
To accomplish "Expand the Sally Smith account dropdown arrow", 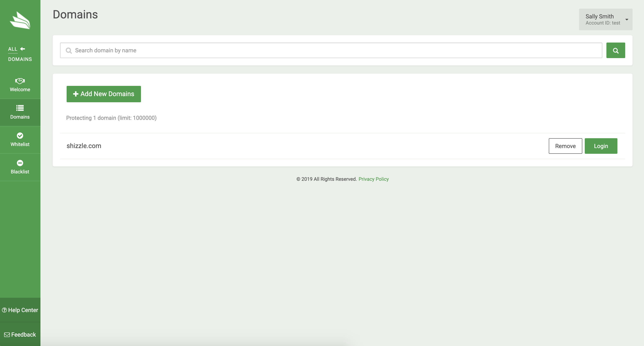I will pyautogui.click(x=627, y=19).
